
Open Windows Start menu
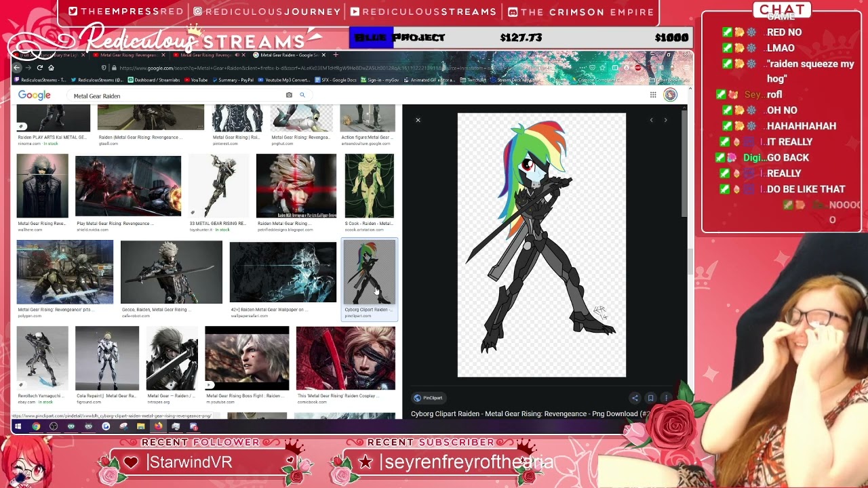18,426
